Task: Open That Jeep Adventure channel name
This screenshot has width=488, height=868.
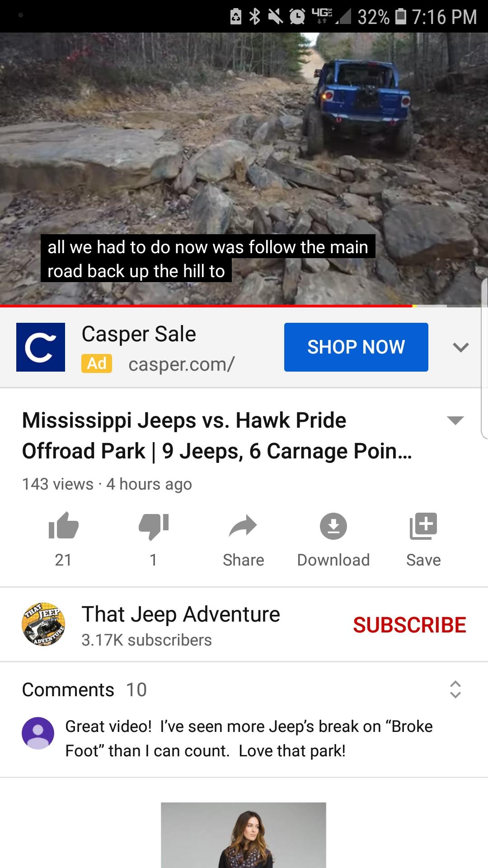Action: click(181, 614)
